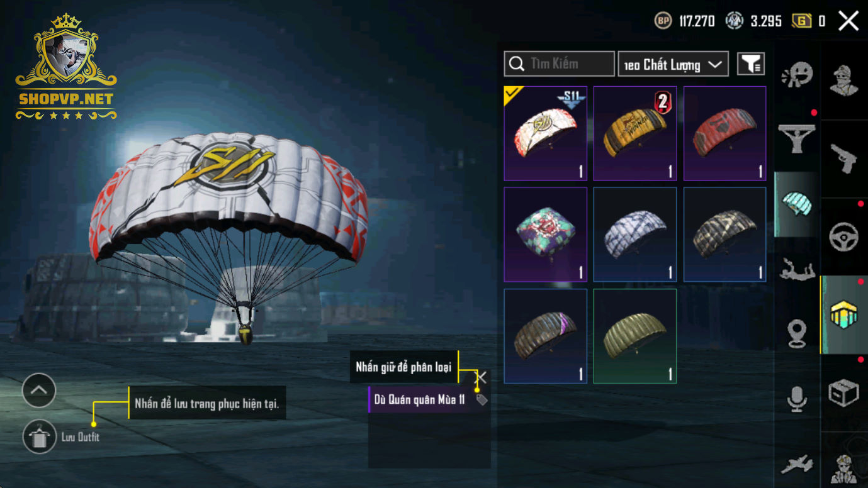This screenshot has height=488, width=868.
Task: Open the steering wheel vehicle category
Action: [x=844, y=236]
